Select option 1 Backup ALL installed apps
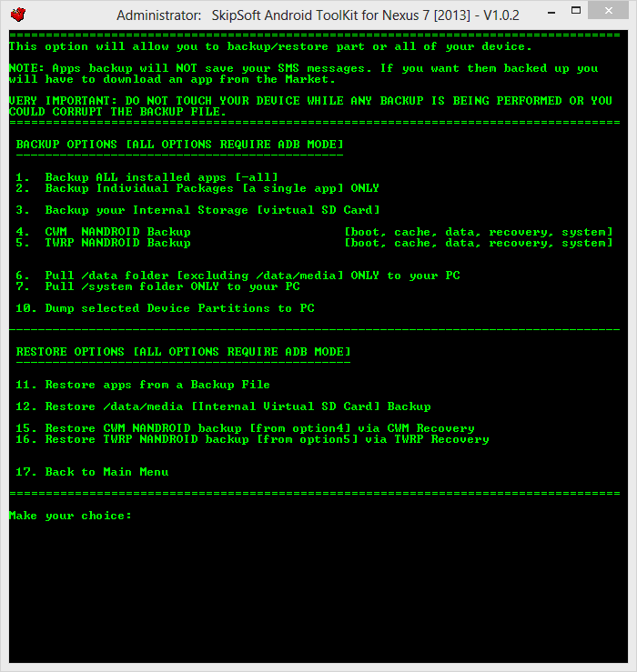The image size is (637, 672). [x=147, y=177]
